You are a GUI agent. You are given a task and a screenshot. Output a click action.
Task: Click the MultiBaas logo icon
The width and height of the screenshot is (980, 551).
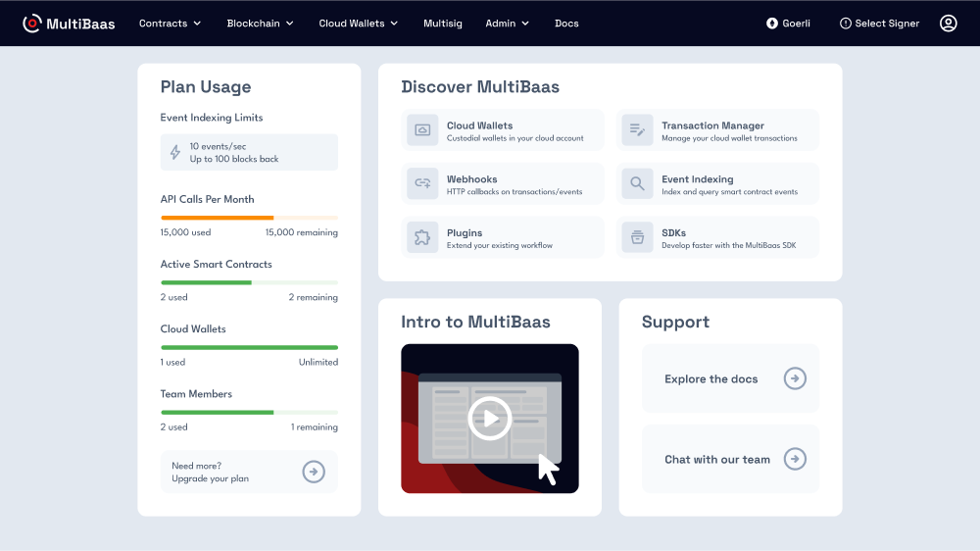[32, 23]
